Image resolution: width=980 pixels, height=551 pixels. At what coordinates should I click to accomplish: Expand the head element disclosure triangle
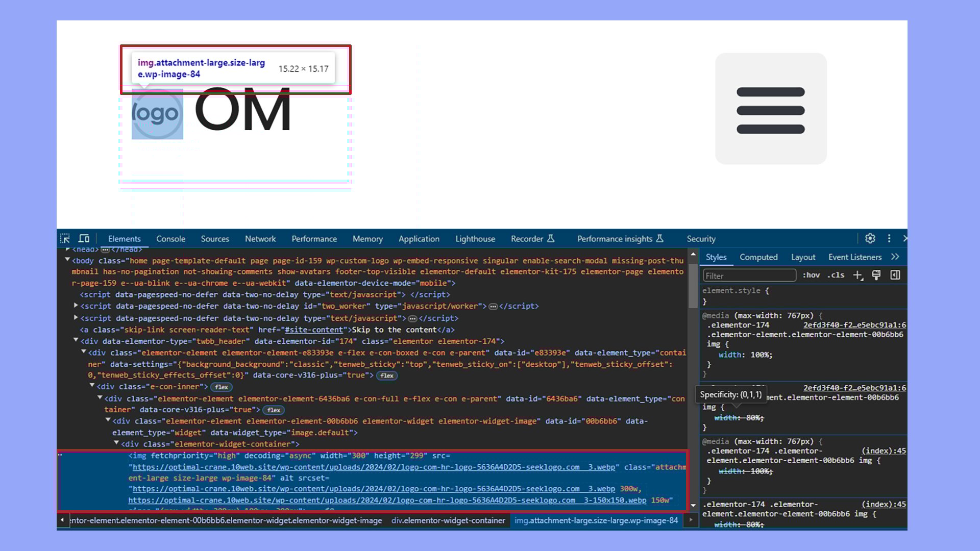point(67,249)
